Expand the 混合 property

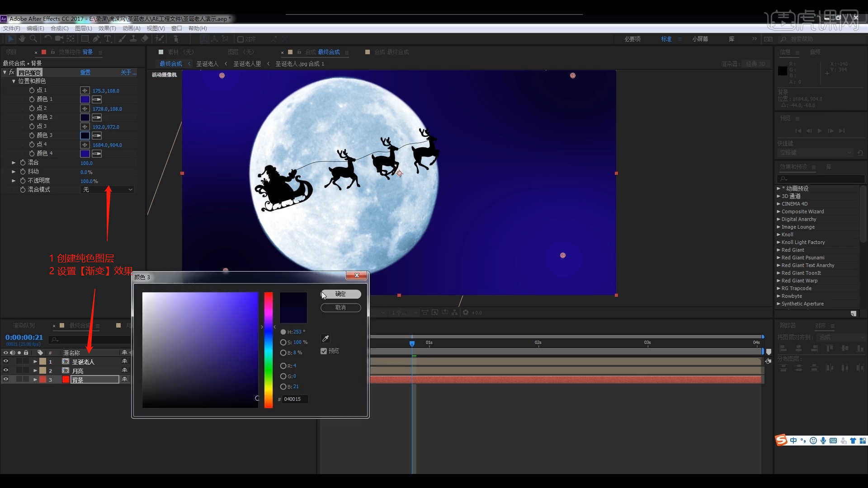[14, 163]
